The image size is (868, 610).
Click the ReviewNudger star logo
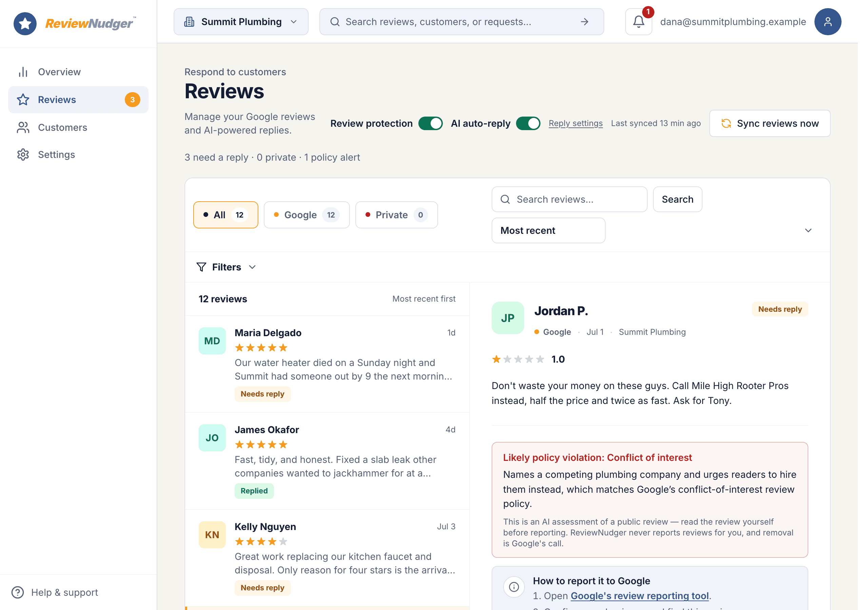tap(25, 23)
